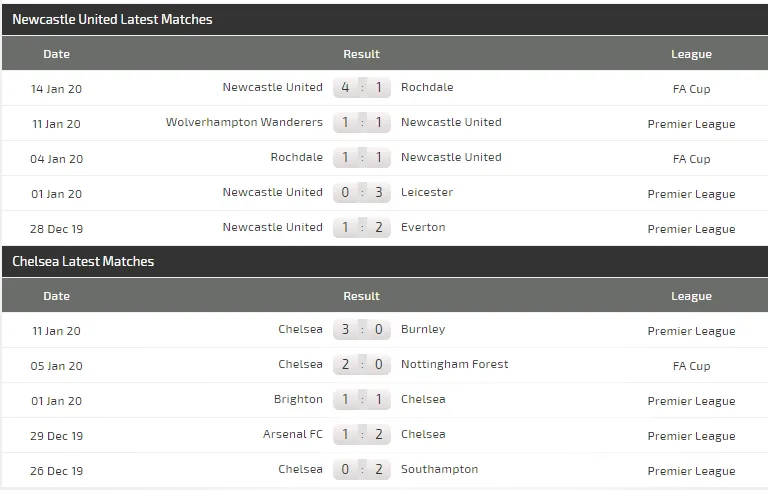Click the Everton team name

coord(423,227)
